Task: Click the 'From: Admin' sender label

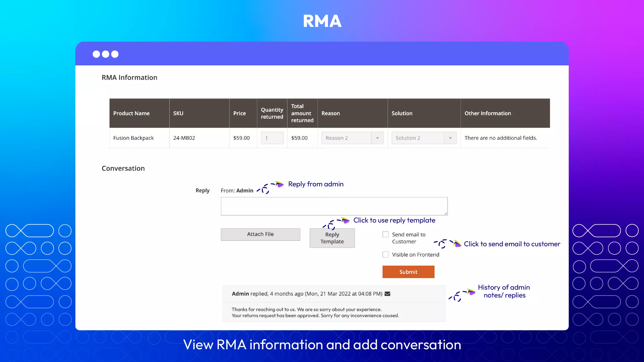Action: pyautogui.click(x=237, y=191)
